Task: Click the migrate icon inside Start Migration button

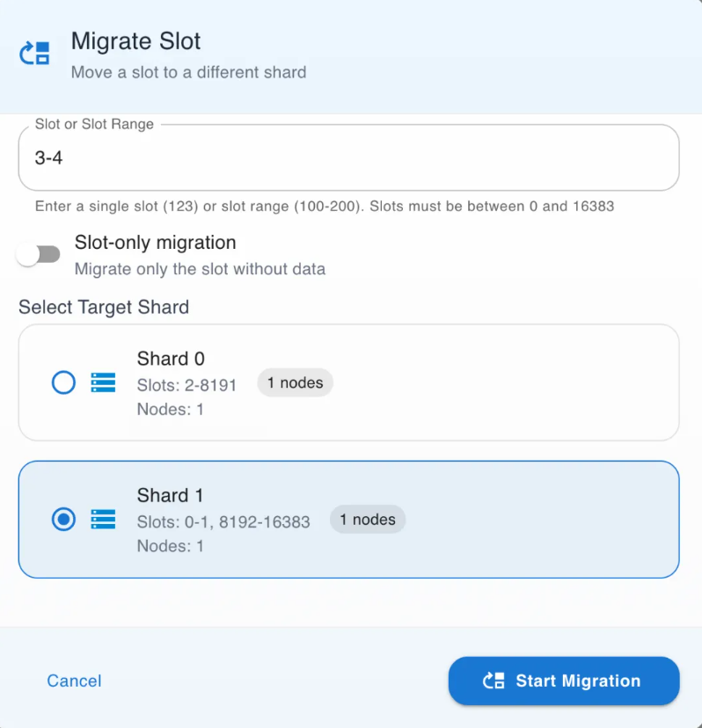Action: pos(494,681)
